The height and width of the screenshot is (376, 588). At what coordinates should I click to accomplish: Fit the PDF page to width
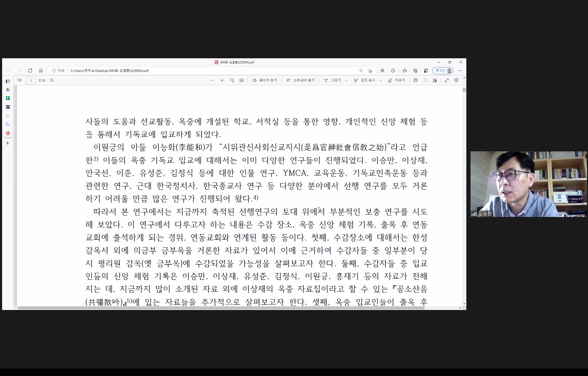coord(242,80)
